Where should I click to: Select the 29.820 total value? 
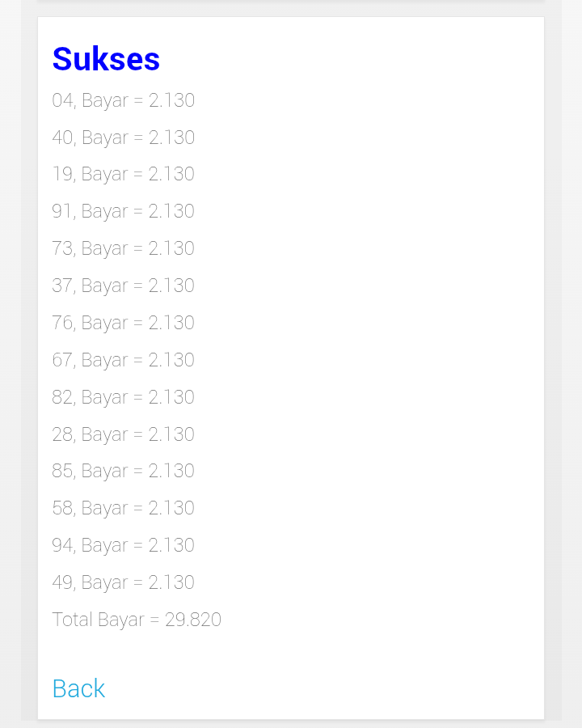(x=193, y=620)
